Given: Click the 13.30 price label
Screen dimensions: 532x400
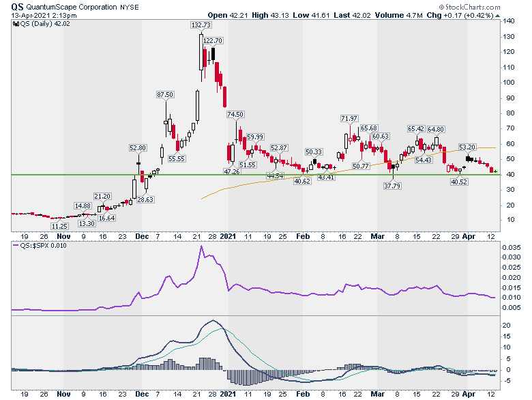Looking at the screenshot, I should pyautogui.click(x=87, y=223).
